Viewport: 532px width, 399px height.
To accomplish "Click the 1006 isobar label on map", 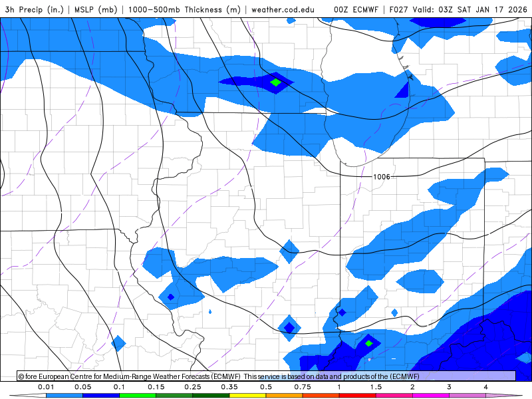I will [382, 177].
